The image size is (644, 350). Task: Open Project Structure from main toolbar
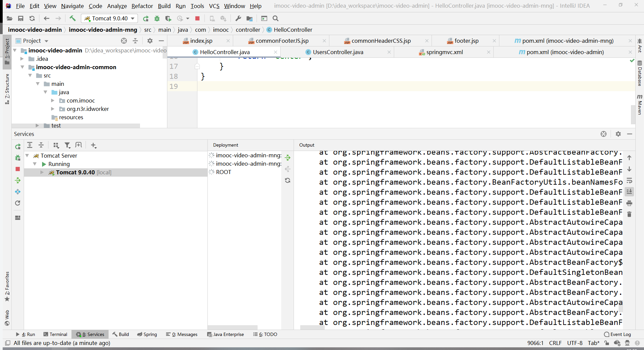(250, 18)
